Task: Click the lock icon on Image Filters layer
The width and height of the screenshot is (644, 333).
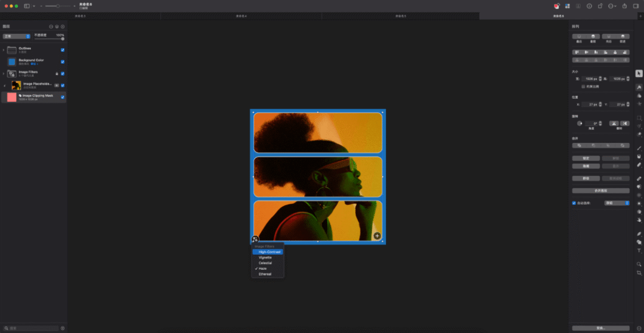Action: point(57,74)
